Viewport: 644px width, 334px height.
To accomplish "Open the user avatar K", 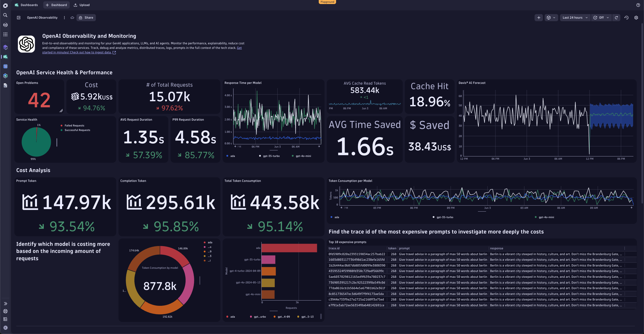I will [5, 328].
